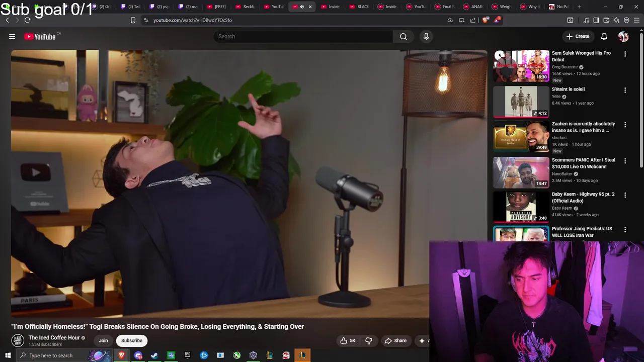This screenshot has height=362, width=644.
Task: Share the page using address bar share icon
Action: click(x=473, y=20)
